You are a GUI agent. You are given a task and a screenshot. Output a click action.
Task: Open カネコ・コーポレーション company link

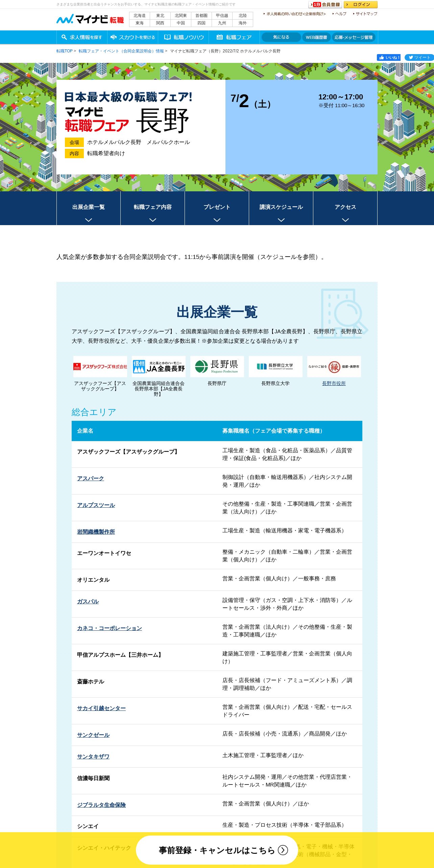pos(110,628)
